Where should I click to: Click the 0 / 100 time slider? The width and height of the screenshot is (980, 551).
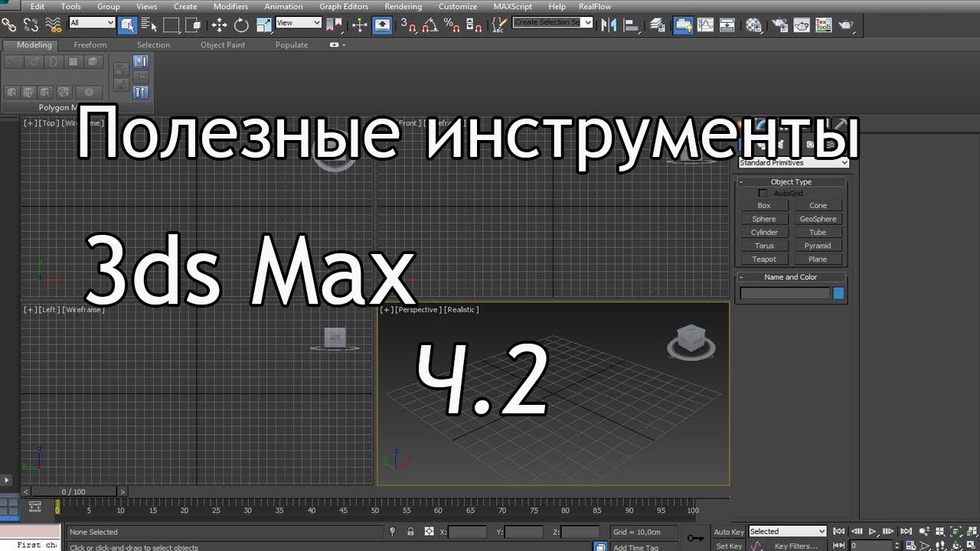tap(73, 491)
